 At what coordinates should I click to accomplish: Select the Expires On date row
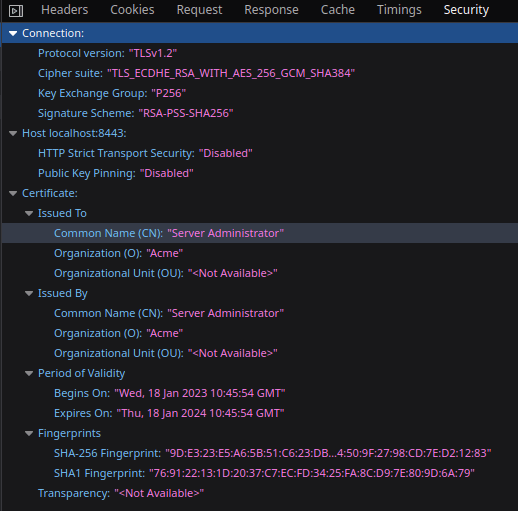click(260, 413)
